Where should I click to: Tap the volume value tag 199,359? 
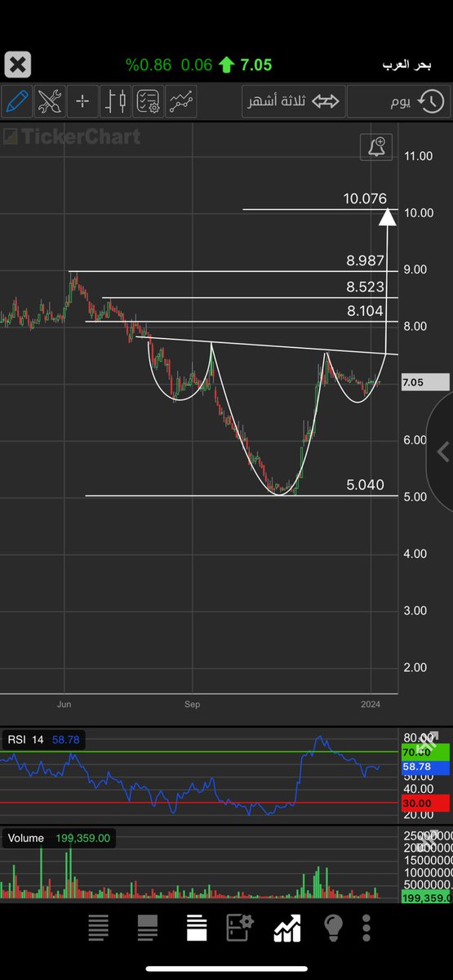tap(425, 898)
